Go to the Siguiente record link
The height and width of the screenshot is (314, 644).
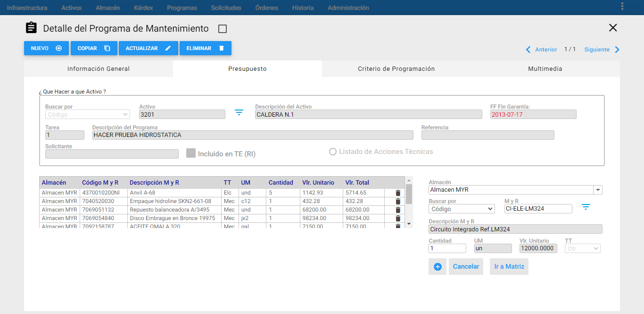[597, 50]
